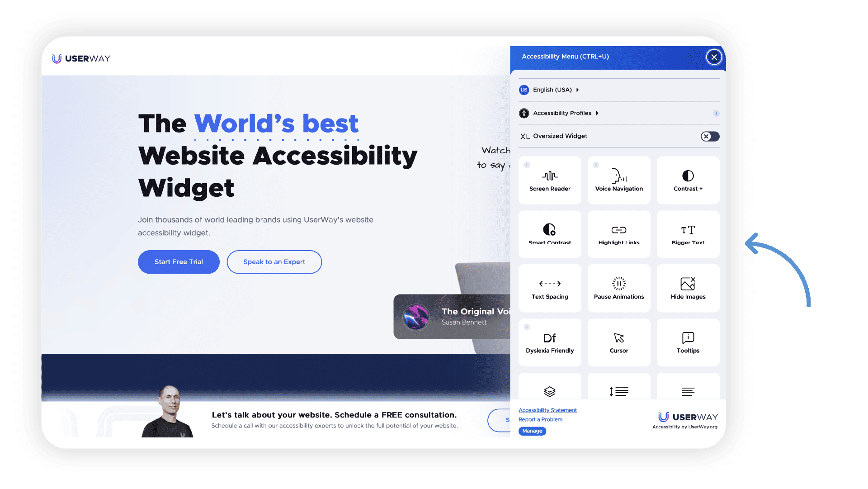Turn on Dyslexia Friendly font

pyautogui.click(x=550, y=342)
